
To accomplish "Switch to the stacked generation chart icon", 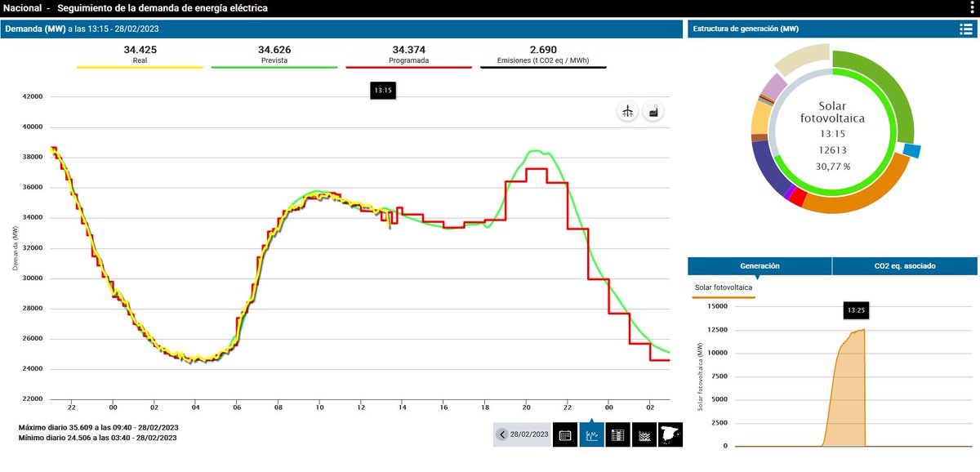I will pos(644,434).
